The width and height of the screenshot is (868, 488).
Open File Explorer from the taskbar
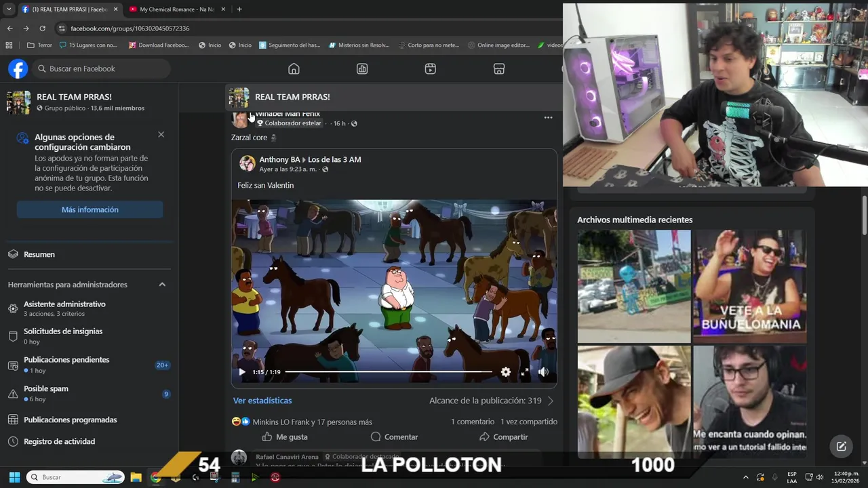[136, 477]
